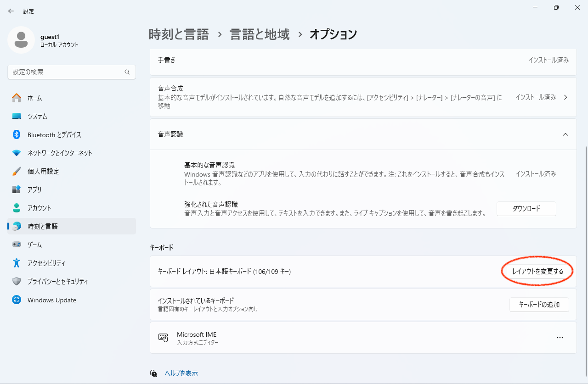The width and height of the screenshot is (588, 384).
Task: Click the Windows Update sync icon
Action: click(x=17, y=300)
